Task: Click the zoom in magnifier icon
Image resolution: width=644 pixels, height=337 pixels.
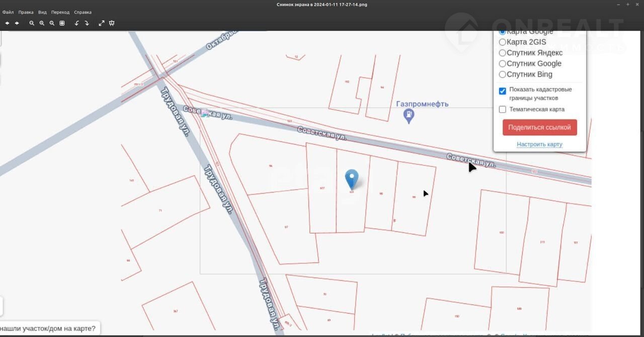Action: (42, 23)
